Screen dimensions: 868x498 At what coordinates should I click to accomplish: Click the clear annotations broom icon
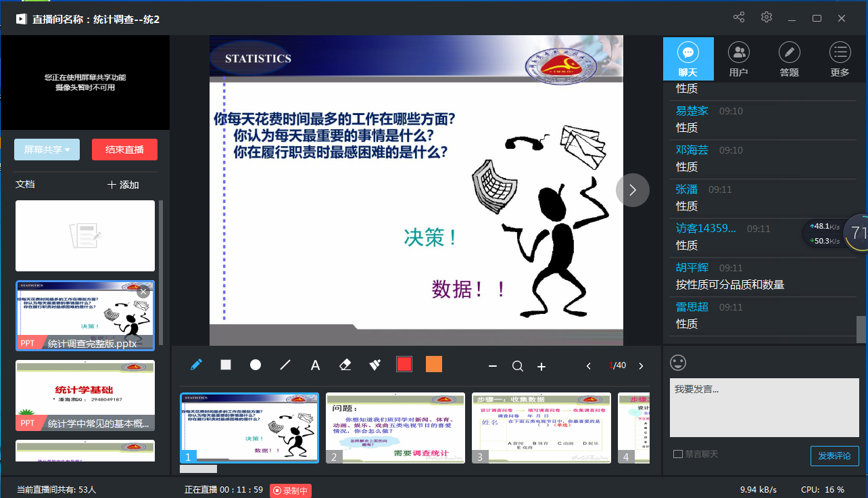[375, 365]
